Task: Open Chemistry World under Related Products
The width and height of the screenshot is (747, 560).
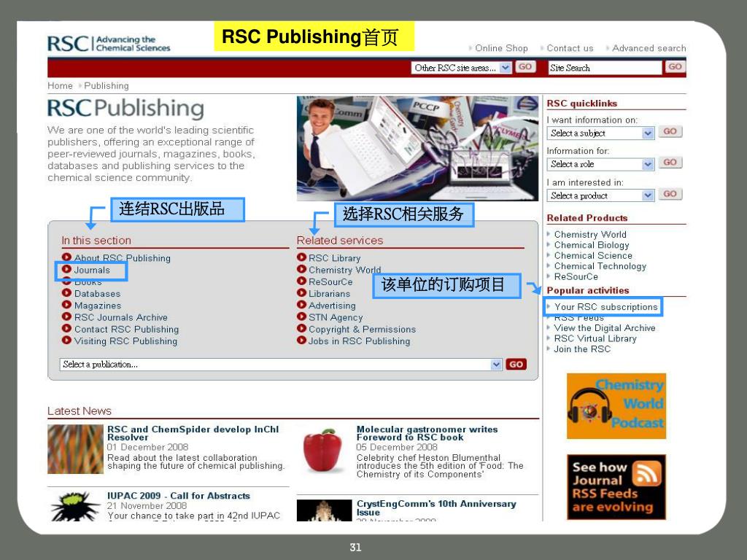Action: (590, 234)
